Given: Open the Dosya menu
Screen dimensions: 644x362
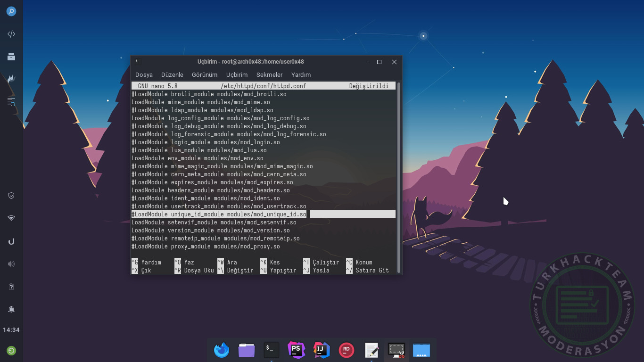Looking at the screenshot, I should 144,74.
